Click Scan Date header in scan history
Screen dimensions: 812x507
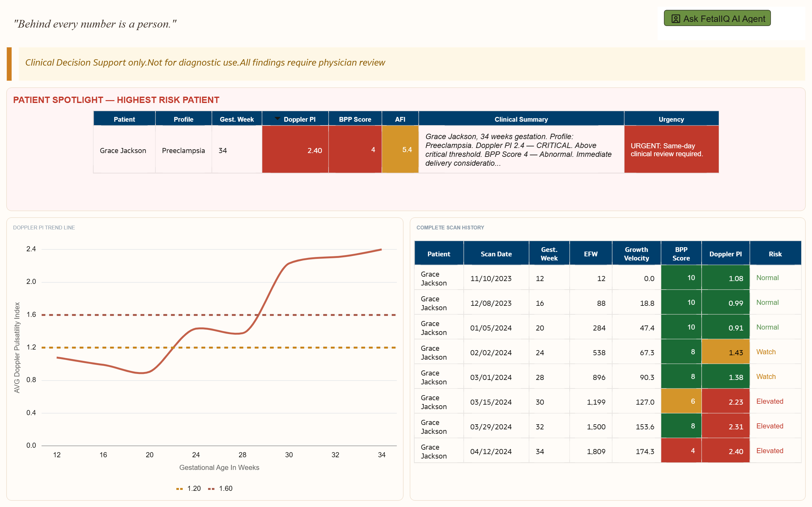point(496,254)
